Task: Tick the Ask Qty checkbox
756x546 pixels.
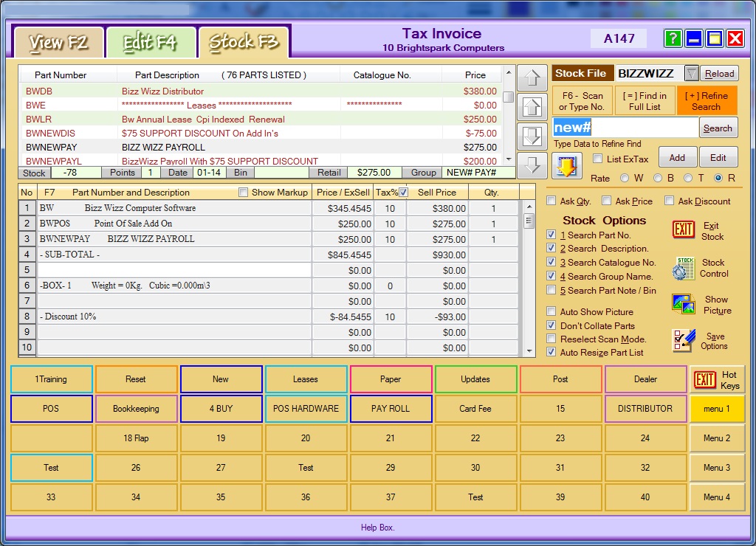Action: (551, 201)
